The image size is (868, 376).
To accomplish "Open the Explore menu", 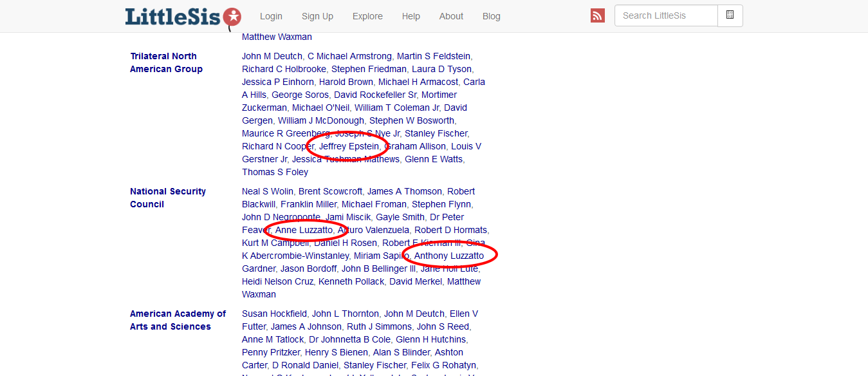I will pyautogui.click(x=367, y=16).
